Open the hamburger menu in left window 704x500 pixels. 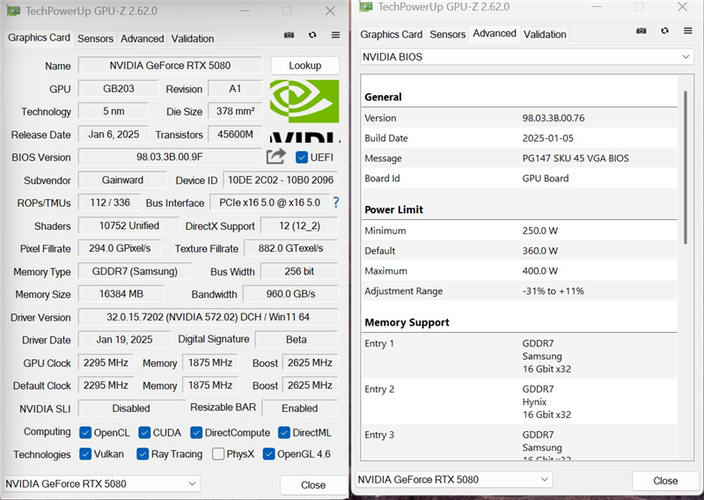[x=336, y=37]
